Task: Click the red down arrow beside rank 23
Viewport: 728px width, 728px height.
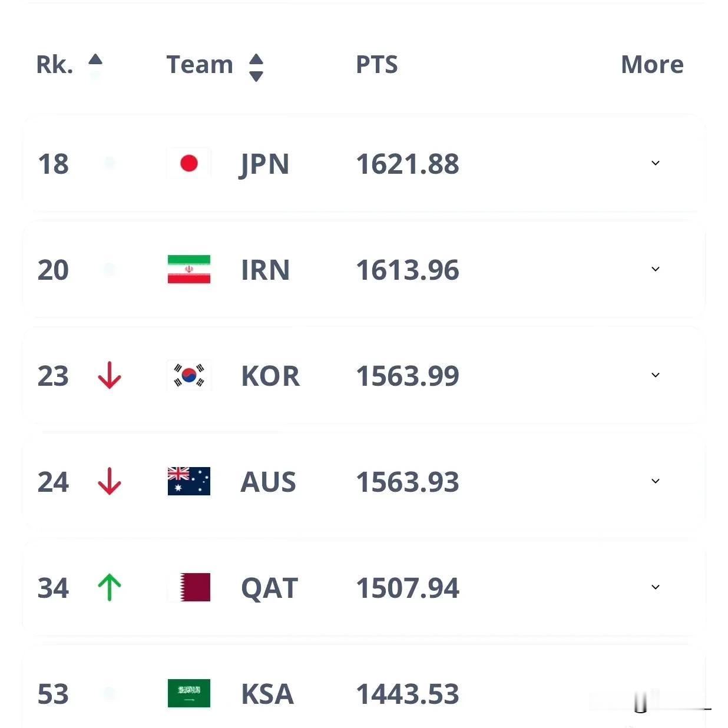Action: pos(110,375)
